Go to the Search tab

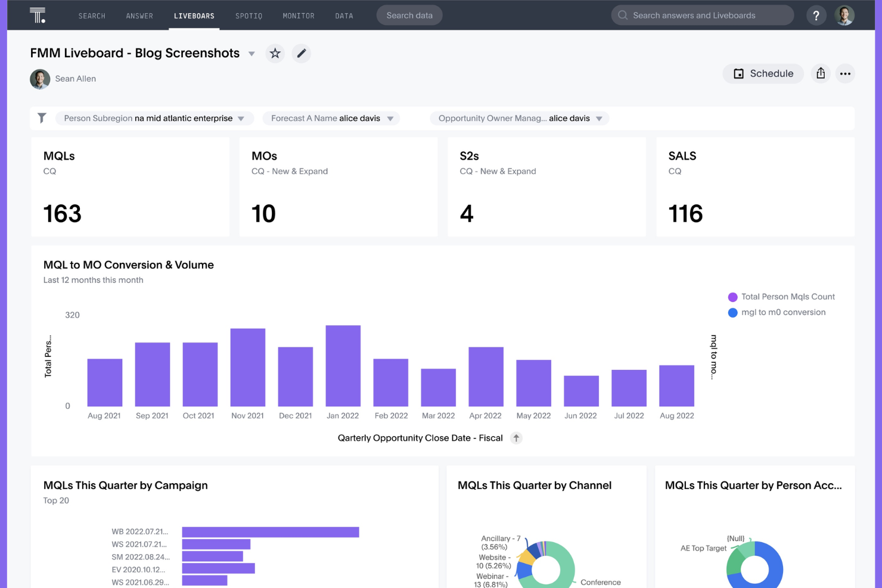click(92, 16)
